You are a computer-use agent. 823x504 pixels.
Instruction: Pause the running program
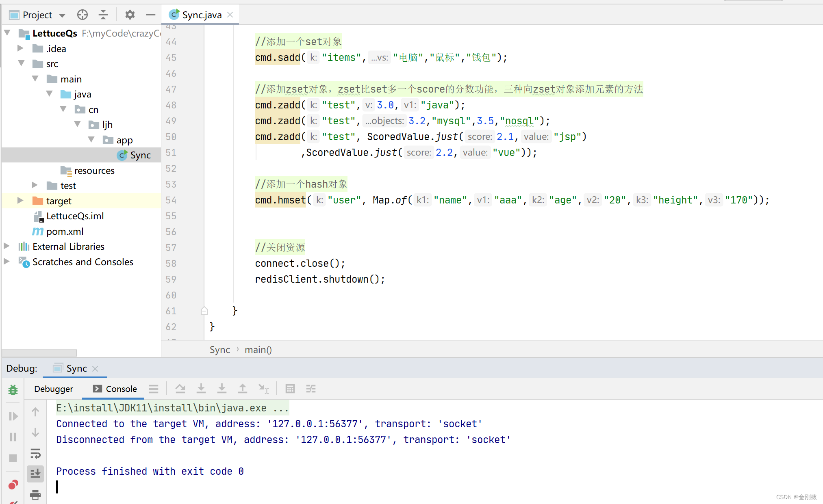pyautogui.click(x=13, y=437)
